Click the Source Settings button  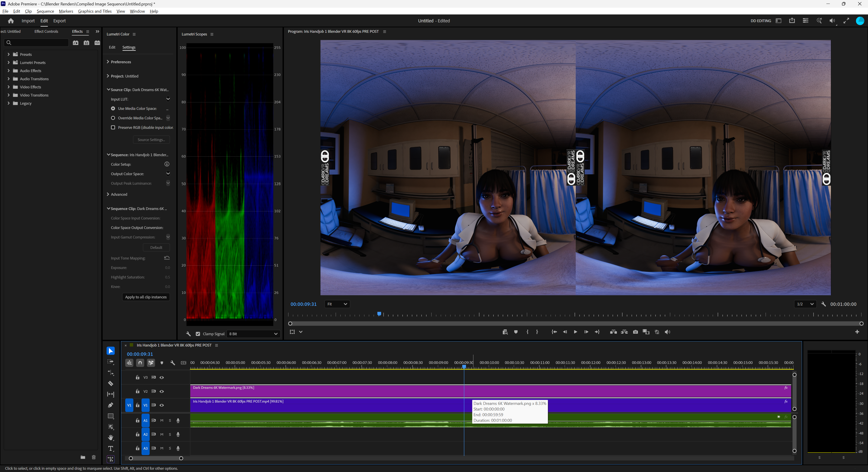[151, 139]
